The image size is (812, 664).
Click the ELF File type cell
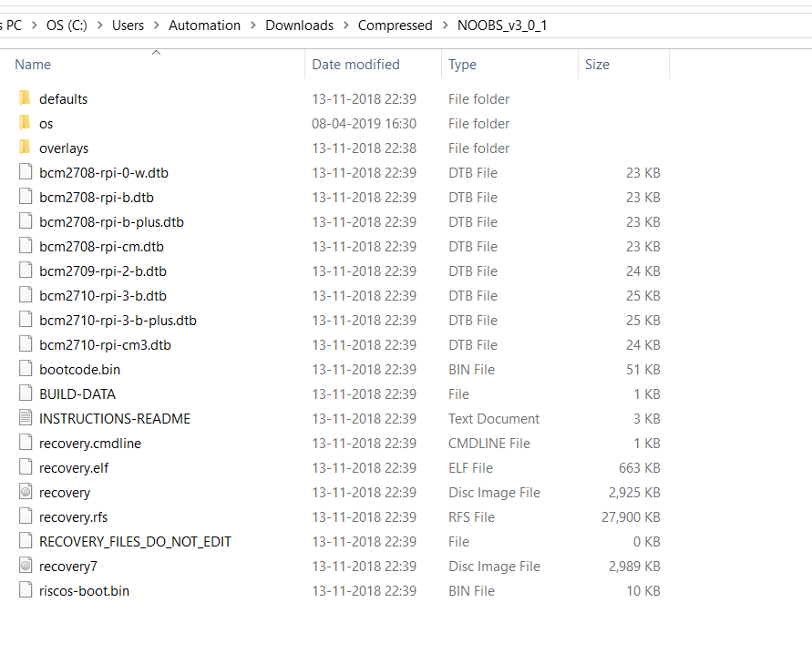470,468
